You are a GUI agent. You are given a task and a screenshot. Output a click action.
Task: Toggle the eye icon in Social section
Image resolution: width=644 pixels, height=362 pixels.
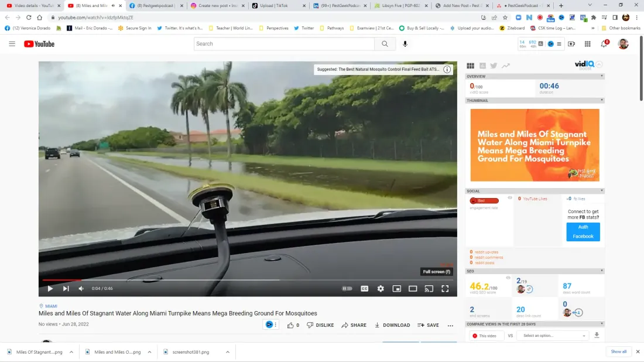(510, 197)
